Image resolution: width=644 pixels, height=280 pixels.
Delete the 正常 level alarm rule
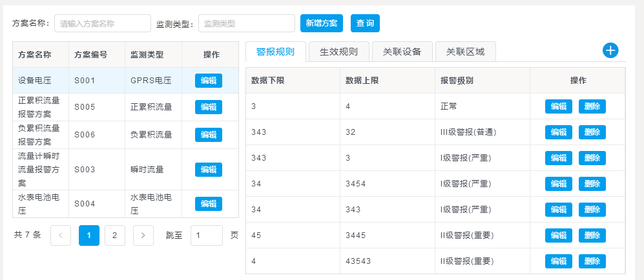pos(592,106)
